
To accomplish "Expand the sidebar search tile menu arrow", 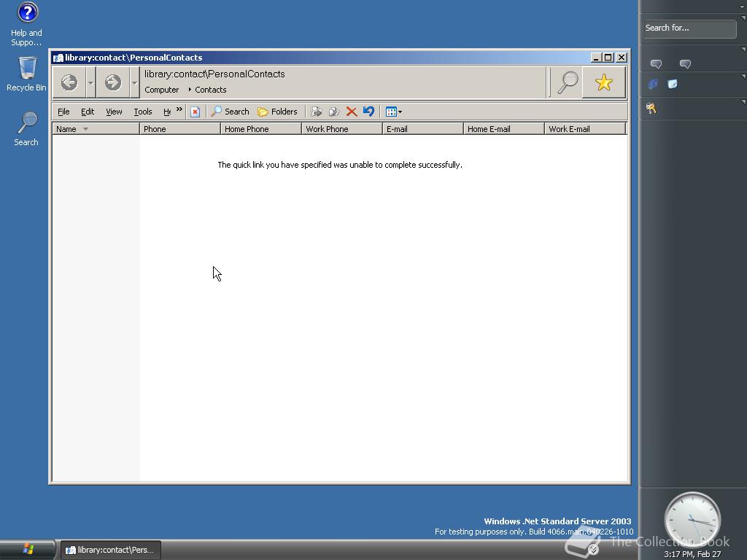I will click(743, 18).
